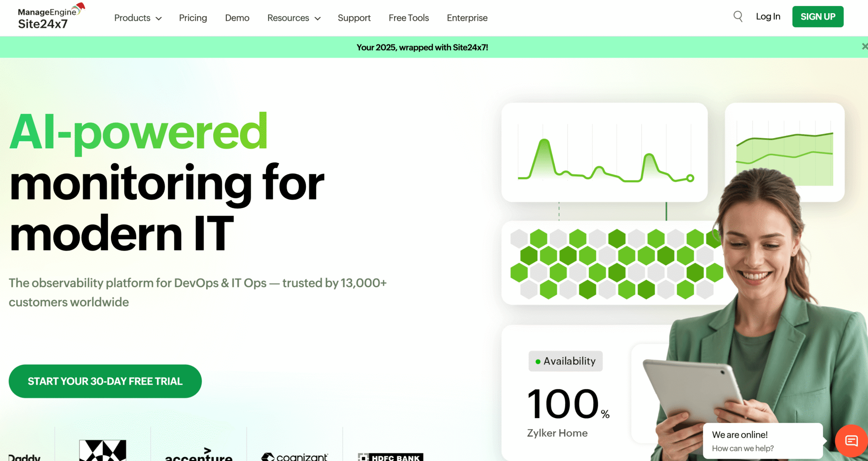Open the Your 2025 wrapped announcement link
The width and height of the screenshot is (868, 461).
(423, 47)
